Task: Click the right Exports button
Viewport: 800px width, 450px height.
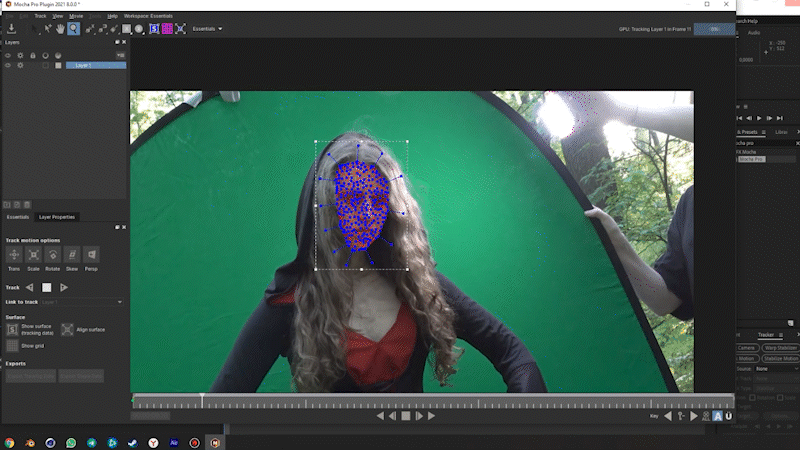Action: tap(81, 376)
